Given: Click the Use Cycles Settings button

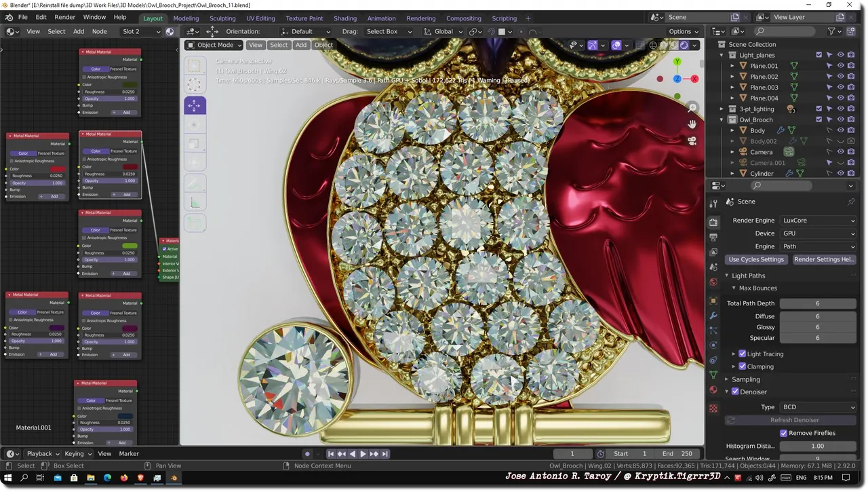Looking at the screenshot, I should pos(756,259).
